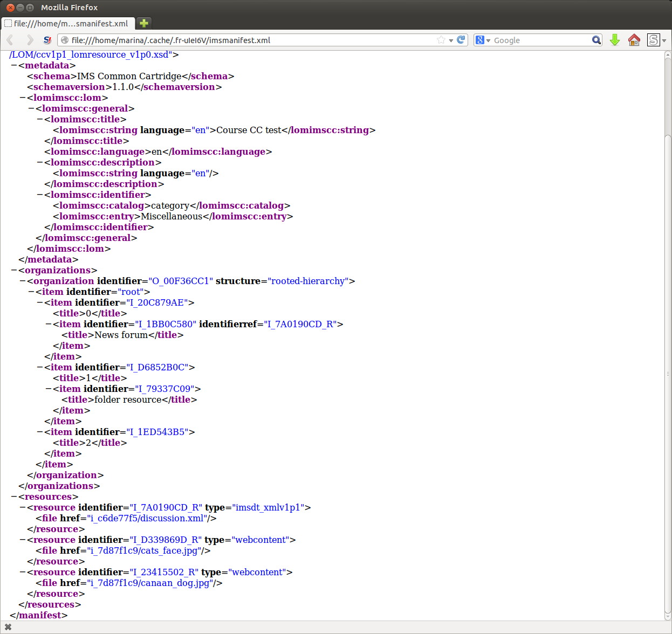This screenshot has width=672, height=634.
Task: Collapse the metadata node
Action: [14, 65]
